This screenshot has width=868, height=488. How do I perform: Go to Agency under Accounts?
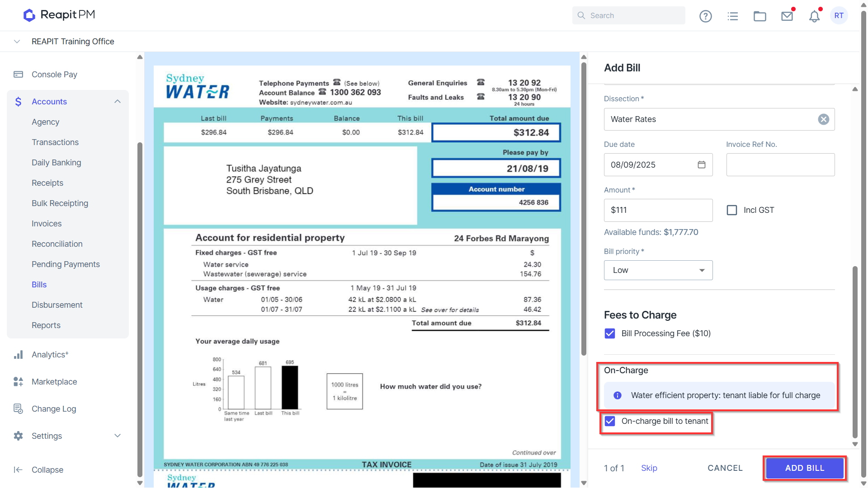coord(46,122)
